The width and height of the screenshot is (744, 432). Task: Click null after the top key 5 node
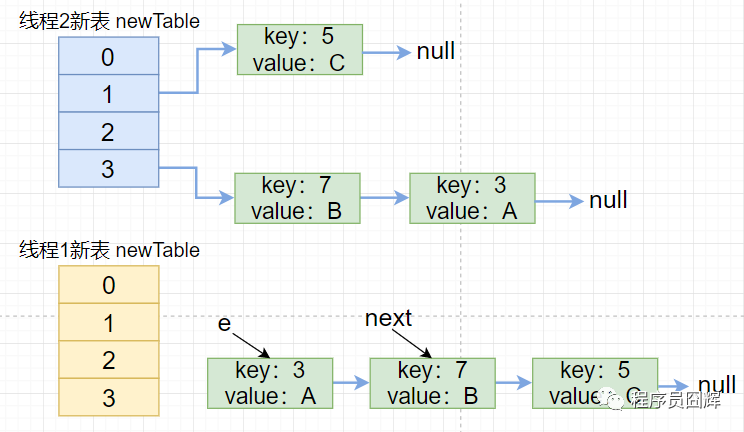[x=436, y=51]
